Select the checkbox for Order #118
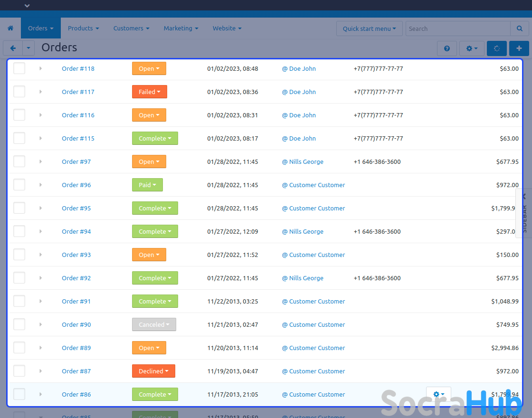 19,68
